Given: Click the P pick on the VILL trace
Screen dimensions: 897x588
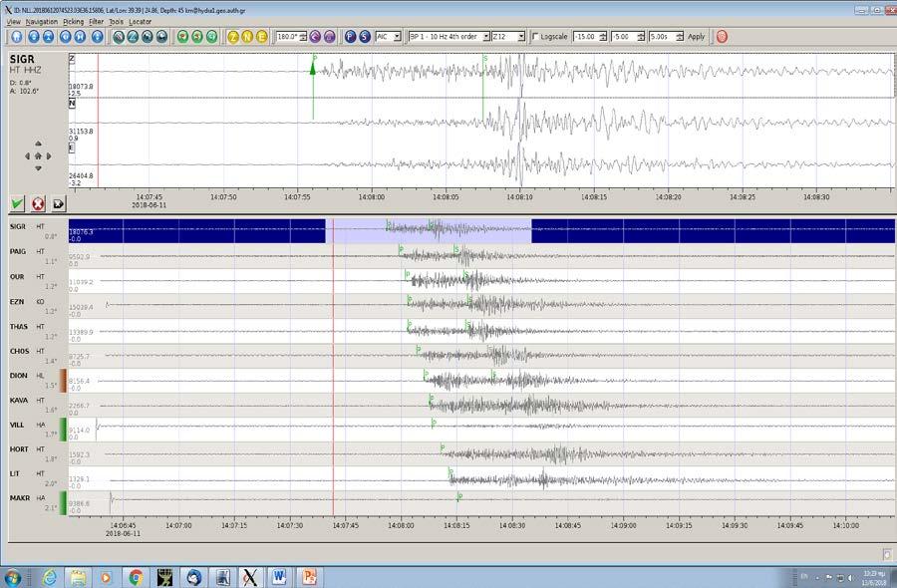Looking at the screenshot, I should click(434, 424).
